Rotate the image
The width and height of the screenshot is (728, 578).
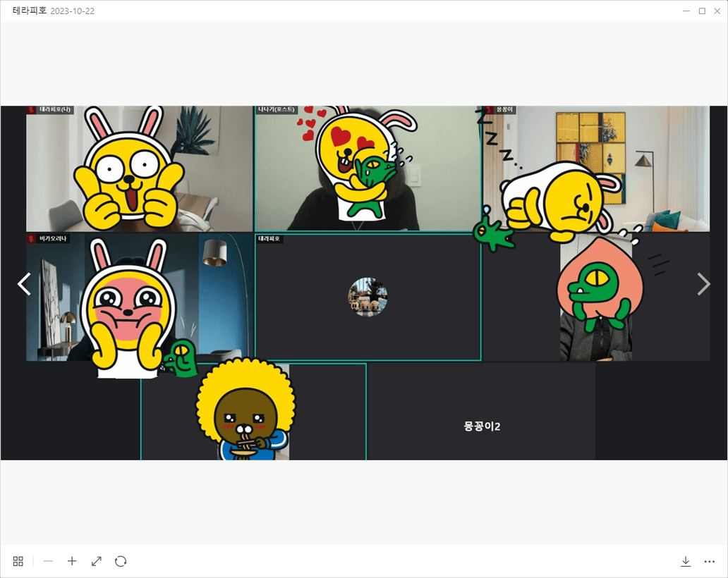coord(121,561)
